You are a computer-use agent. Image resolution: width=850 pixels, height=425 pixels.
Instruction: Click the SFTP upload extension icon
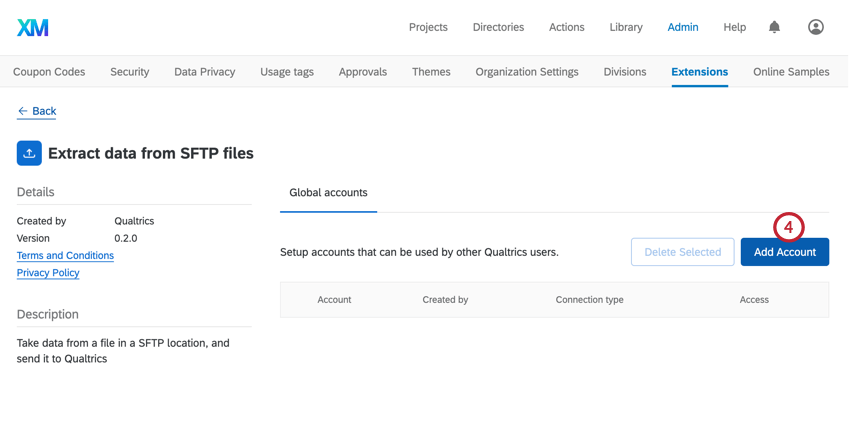click(29, 153)
